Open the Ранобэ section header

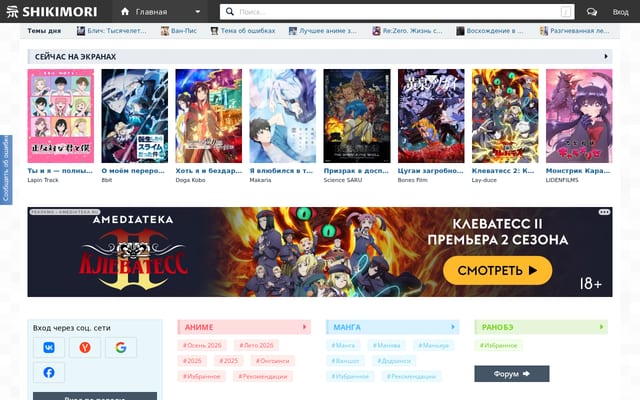541,327
